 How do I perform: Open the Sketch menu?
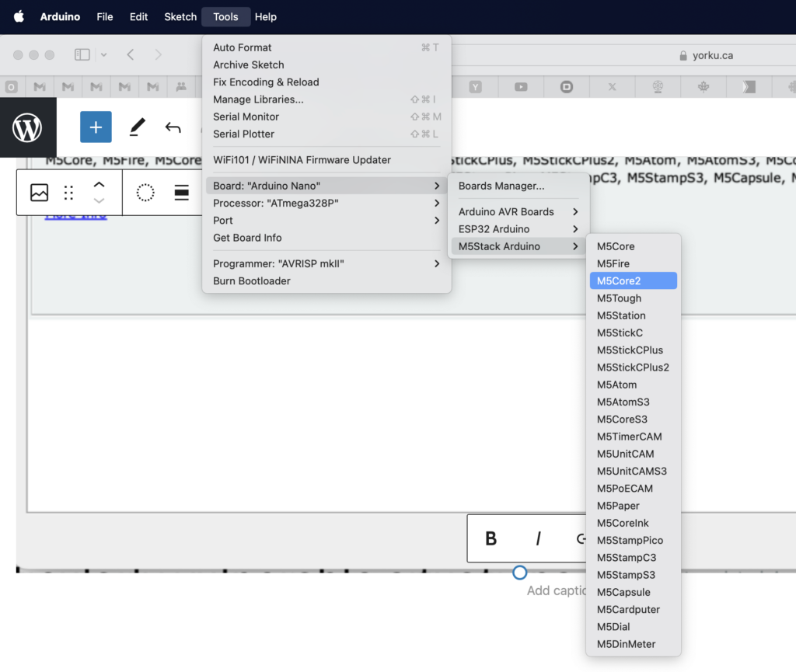tap(180, 17)
